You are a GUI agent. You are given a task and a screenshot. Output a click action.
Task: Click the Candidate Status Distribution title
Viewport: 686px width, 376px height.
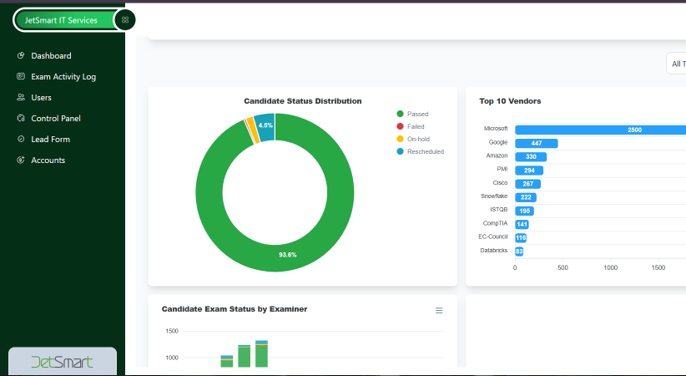(x=303, y=101)
